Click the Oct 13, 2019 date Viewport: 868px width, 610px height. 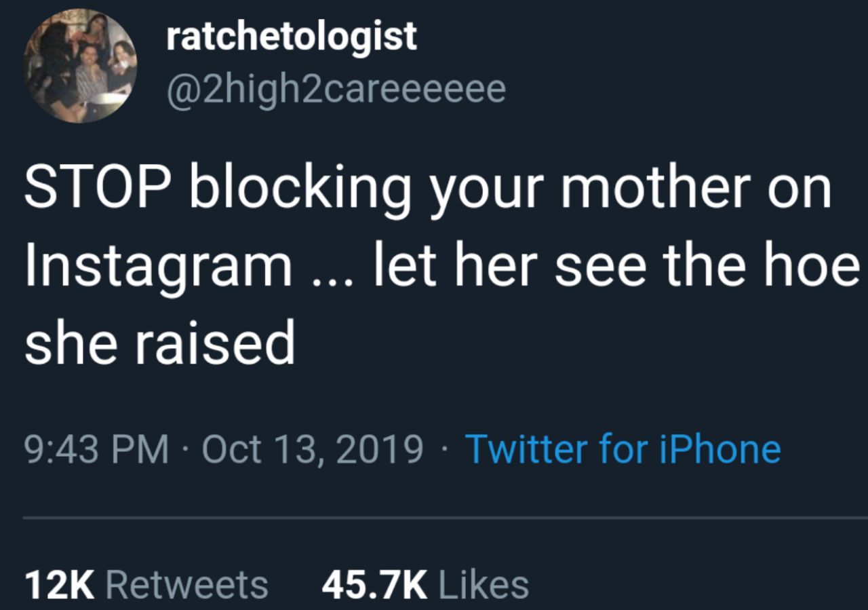pyautogui.click(x=313, y=449)
